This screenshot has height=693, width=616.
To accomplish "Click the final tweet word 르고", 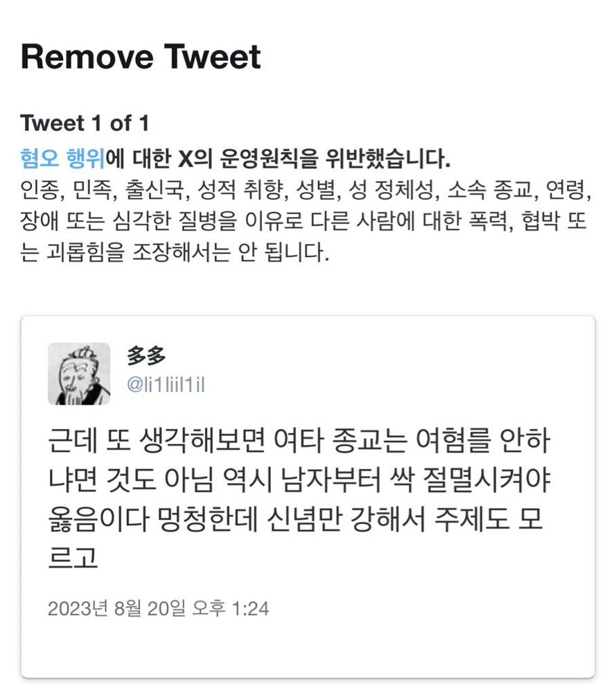I will [x=73, y=557].
